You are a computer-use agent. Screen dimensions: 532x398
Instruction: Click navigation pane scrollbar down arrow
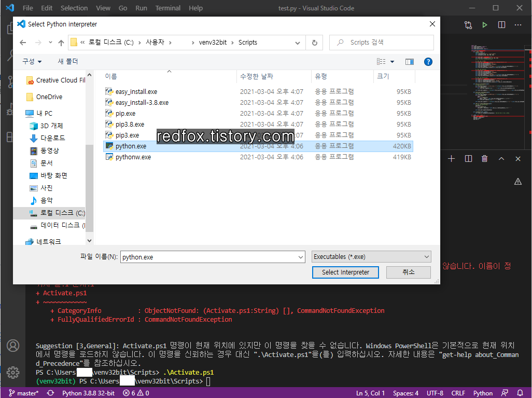(x=90, y=241)
